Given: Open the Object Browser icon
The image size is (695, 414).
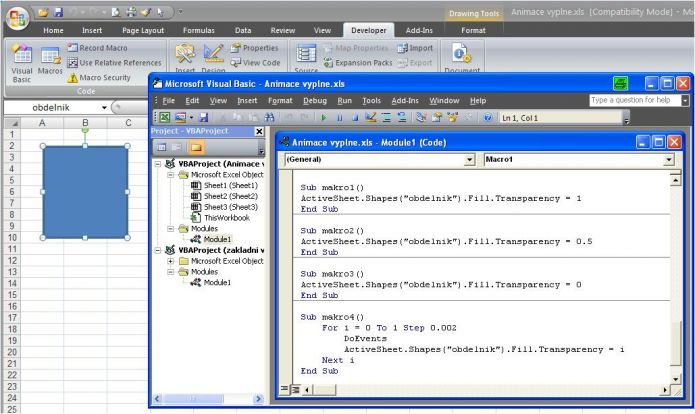Looking at the screenshot, I should (453, 117).
